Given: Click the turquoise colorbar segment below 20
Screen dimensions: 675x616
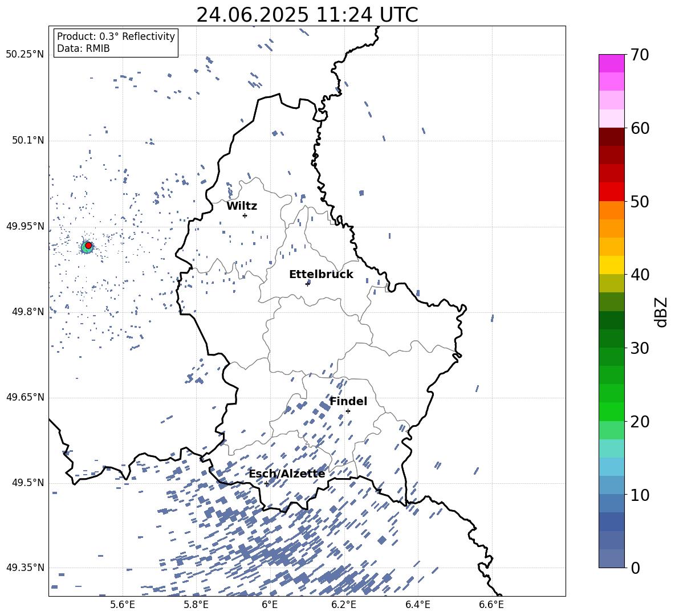Looking at the screenshot, I should 611,448.
